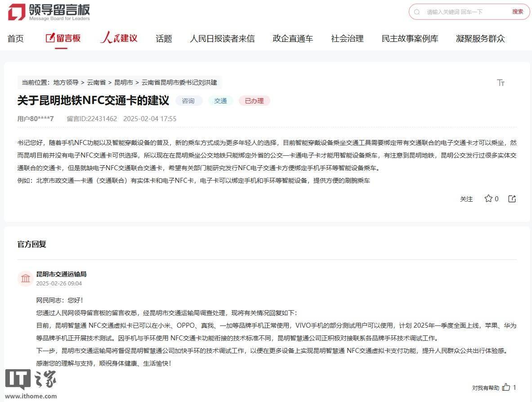
Task: Click the star favorite icon
Action: pyautogui.click(x=488, y=199)
